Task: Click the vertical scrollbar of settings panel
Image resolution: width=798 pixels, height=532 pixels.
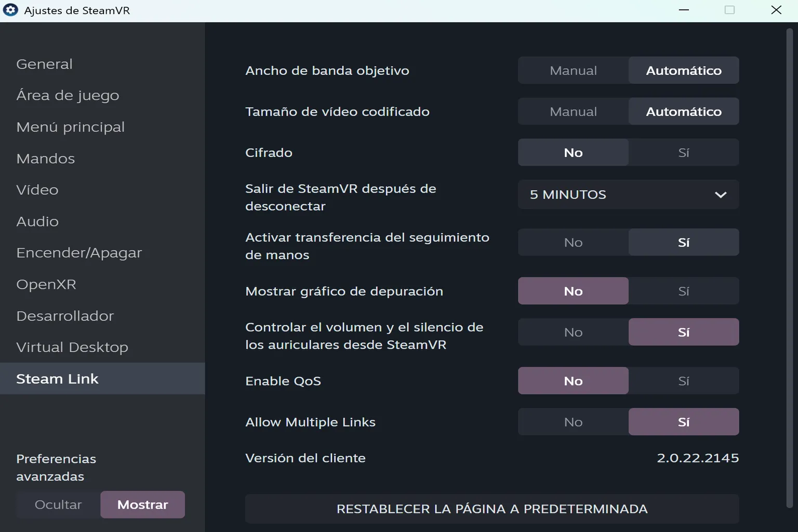Action: [x=790, y=268]
